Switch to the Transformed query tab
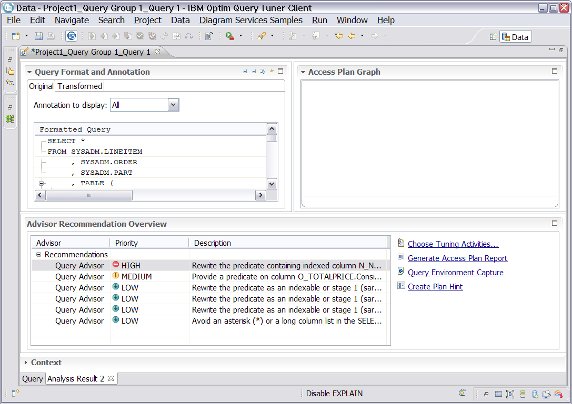The height and width of the screenshot is (404, 572). click(80, 86)
